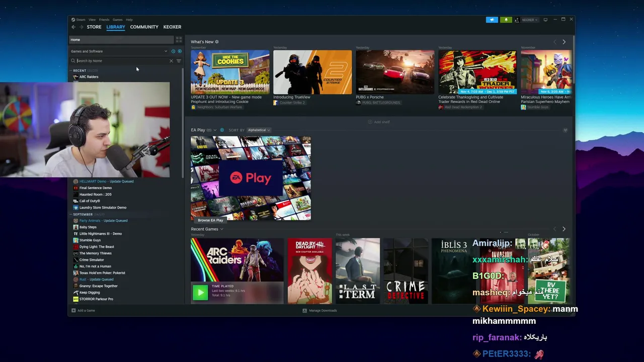This screenshot has height=362, width=644.
Task: Select Crime Simulator in the list
Action: [89, 260]
